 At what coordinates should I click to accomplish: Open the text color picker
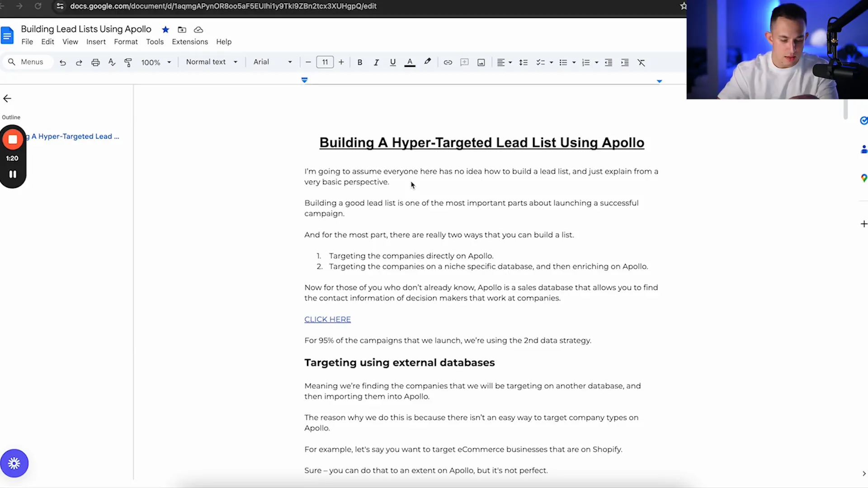pyautogui.click(x=410, y=62)
